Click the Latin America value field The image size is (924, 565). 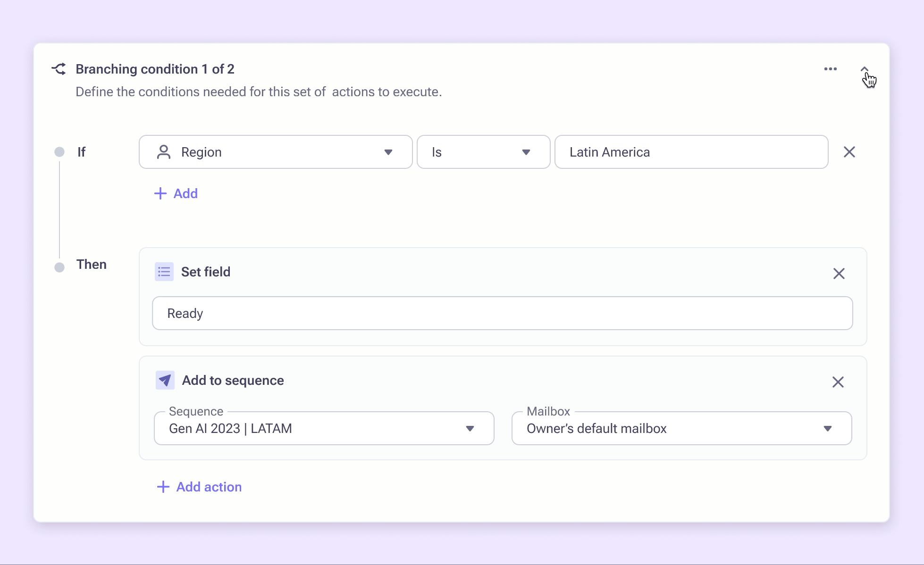691,152
